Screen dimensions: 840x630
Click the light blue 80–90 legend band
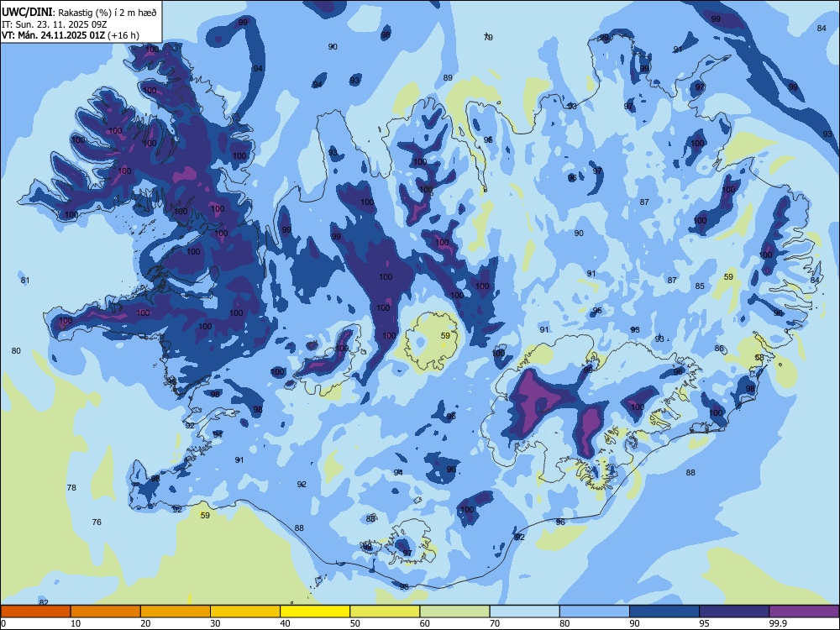pyautogui.click(x=595, y=612)
